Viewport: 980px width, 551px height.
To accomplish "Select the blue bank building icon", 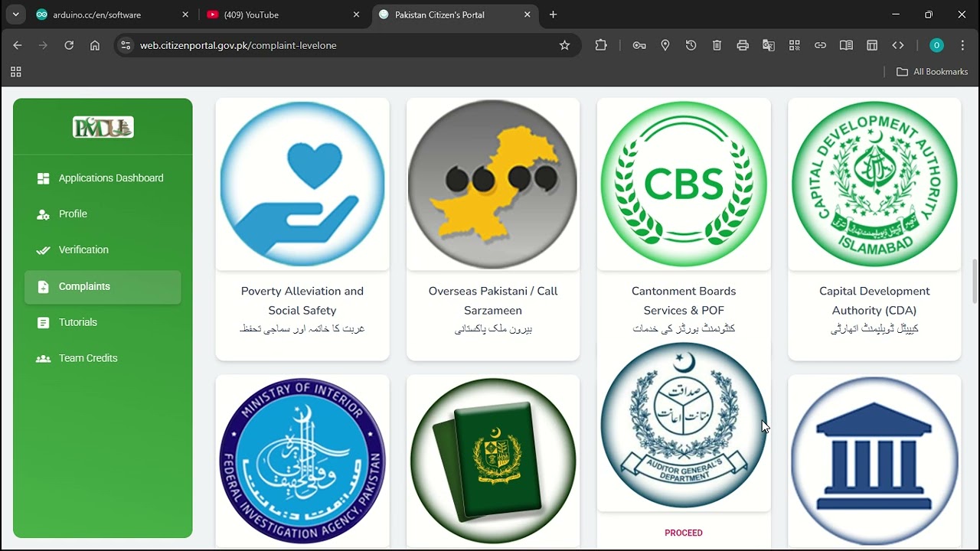I will click(874, 461).
